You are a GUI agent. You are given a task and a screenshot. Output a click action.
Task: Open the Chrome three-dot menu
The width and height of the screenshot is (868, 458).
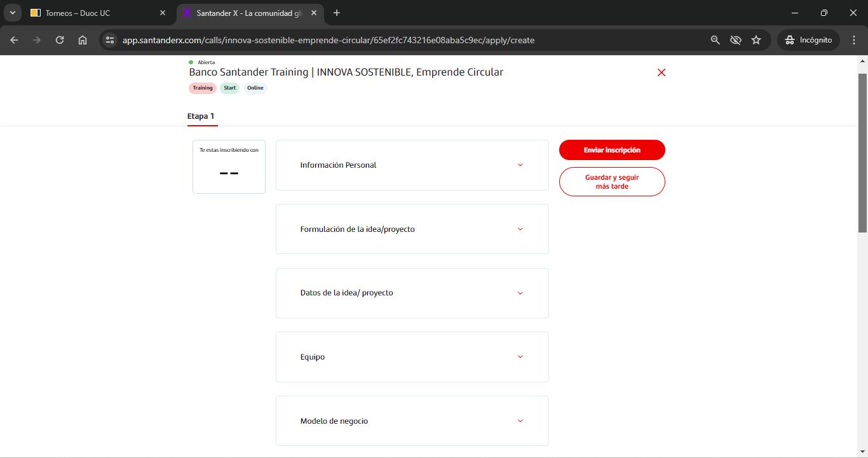coord(854,40)
